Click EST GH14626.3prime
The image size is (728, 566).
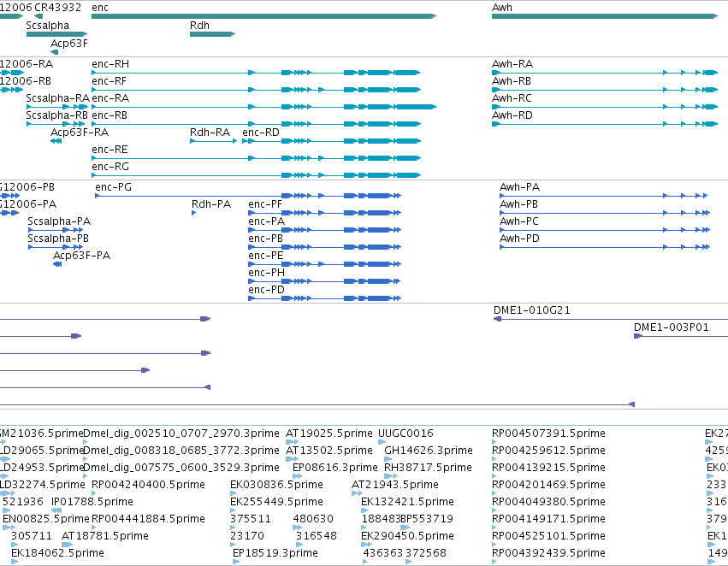click(429, 451)
